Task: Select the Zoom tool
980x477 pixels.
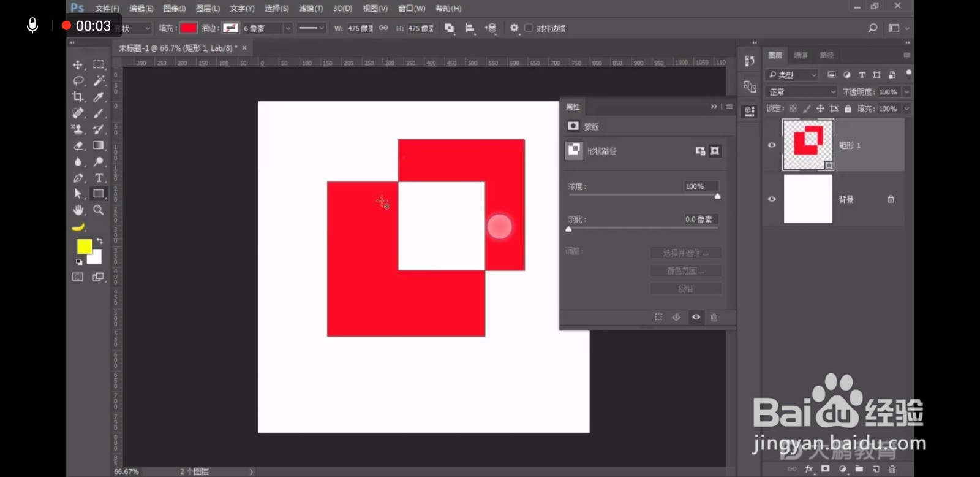Action: point(98,210)
